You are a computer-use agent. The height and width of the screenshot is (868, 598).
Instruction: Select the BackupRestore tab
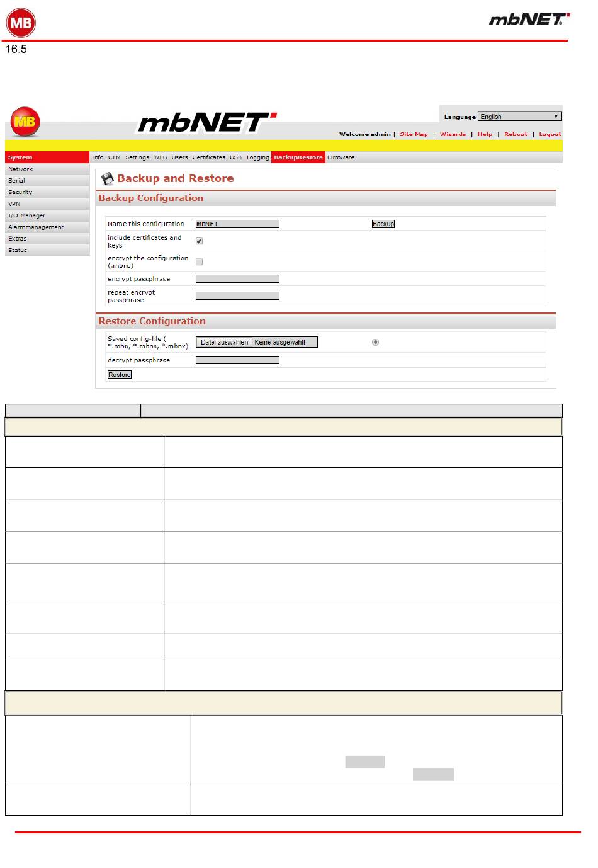click(x=298, y=157)
